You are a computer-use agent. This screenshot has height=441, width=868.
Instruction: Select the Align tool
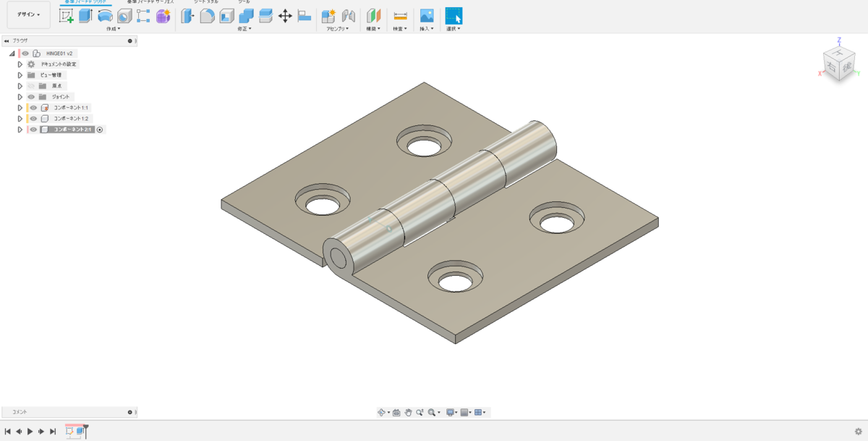pyautogui.click(x=304, y=16)
